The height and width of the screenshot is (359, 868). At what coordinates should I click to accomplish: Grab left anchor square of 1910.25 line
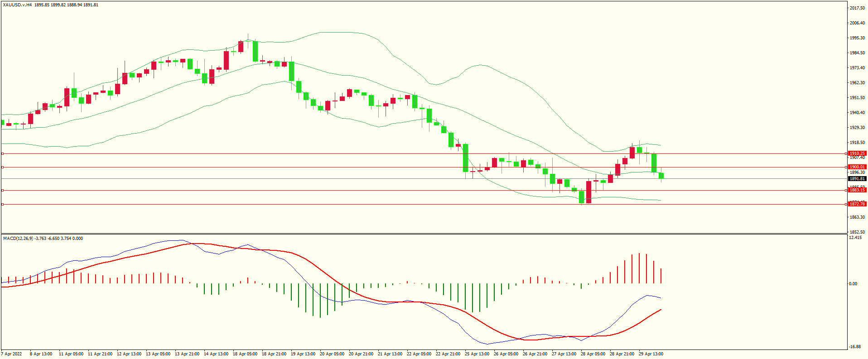(x=2, y=153)
